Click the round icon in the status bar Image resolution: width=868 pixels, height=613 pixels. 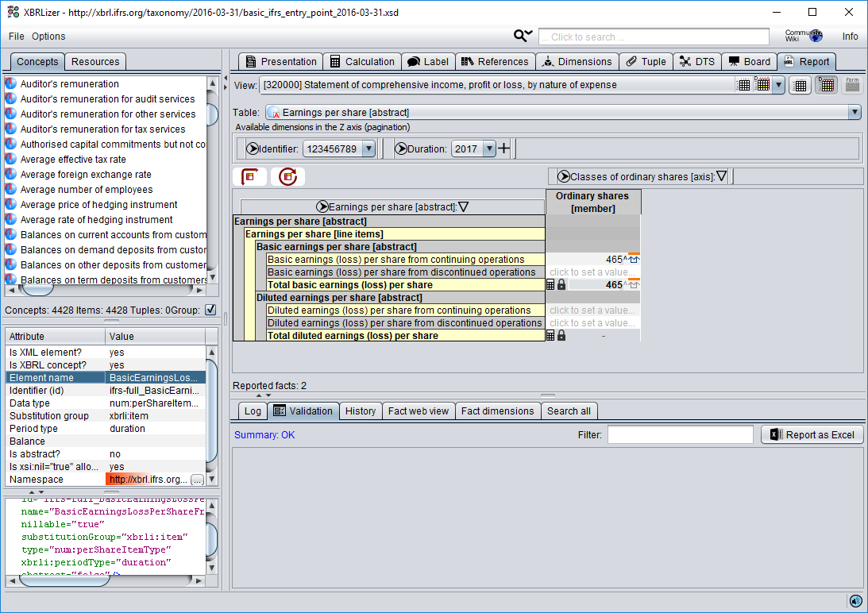(855, 601)
